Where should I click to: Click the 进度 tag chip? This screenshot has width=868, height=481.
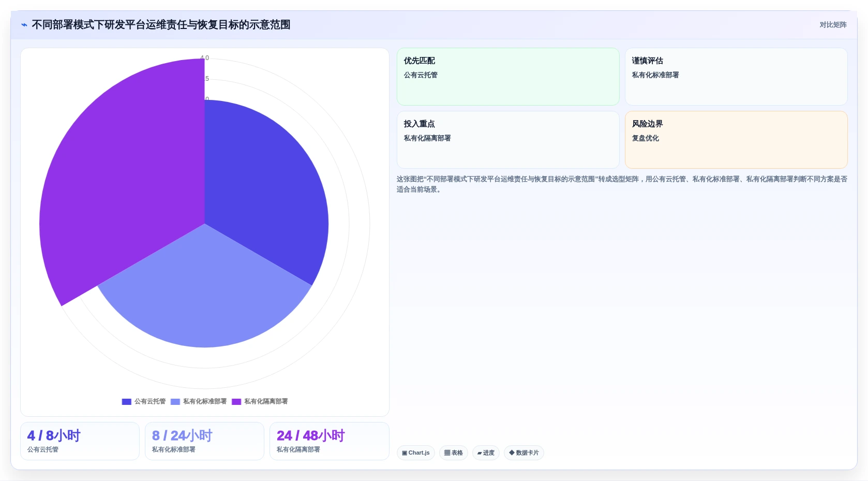(x=486, y=453)
